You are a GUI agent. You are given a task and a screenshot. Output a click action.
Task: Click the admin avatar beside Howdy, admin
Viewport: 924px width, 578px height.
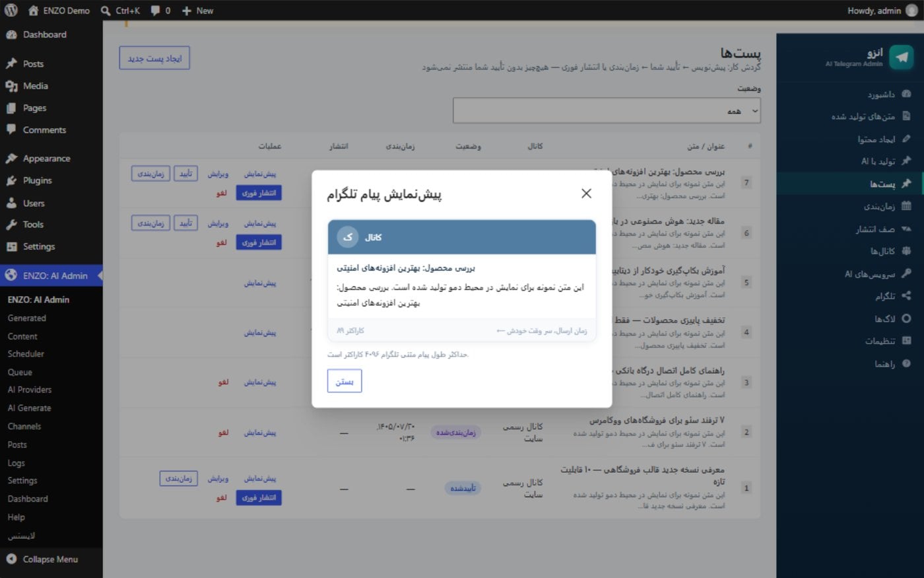(911, 11)
